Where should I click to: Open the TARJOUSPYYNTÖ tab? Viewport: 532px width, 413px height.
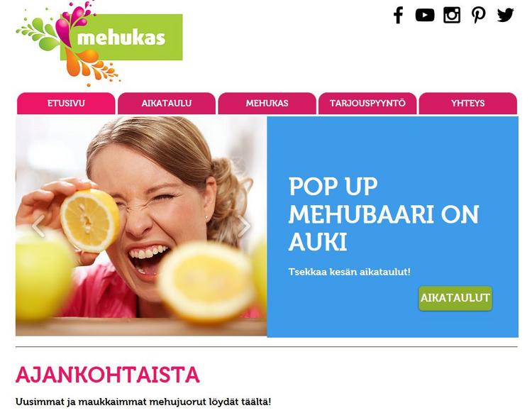pyautogui.click(x=367, y=103)
